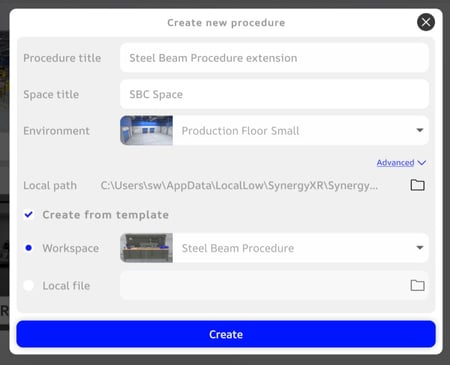This screenshot has width=450, height=365.
Task: Click the Create from template label
Action: [x=105, y=215]
